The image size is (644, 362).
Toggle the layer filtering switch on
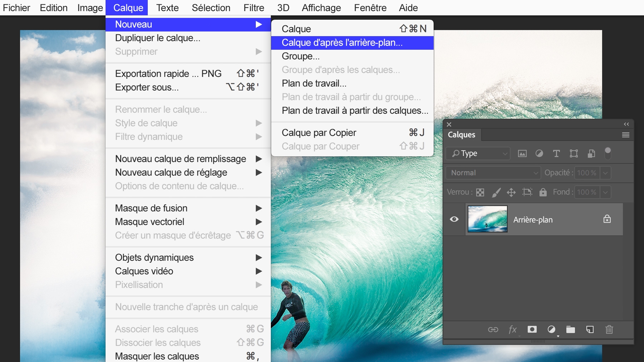tap(609, 153)
